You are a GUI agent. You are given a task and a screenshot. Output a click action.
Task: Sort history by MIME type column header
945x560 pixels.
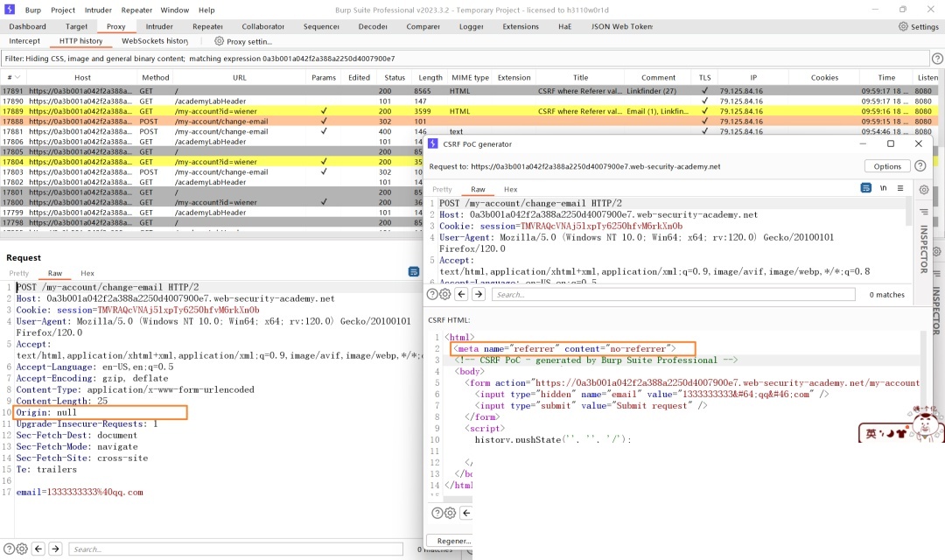pos(470,77)
